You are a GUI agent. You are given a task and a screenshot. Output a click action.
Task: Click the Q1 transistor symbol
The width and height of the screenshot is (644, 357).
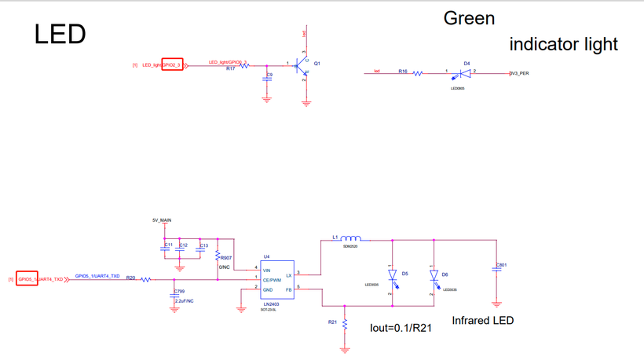pos(302,65)
